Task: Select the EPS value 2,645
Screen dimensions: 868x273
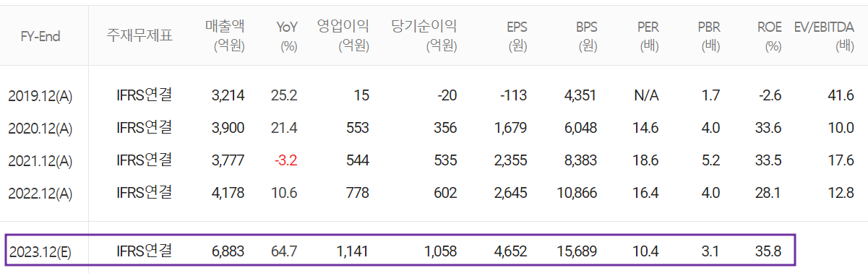Action: (x=511, y=193)
